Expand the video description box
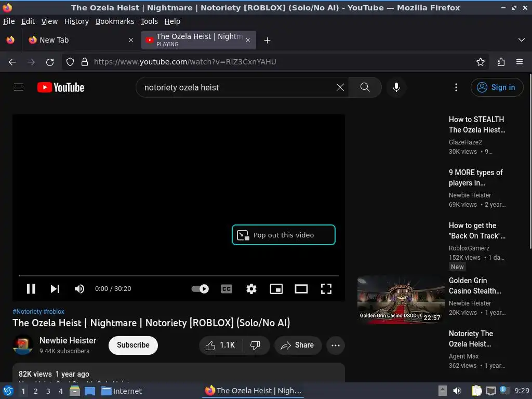This screenshot has height=399, width=532. pos(179,373)
